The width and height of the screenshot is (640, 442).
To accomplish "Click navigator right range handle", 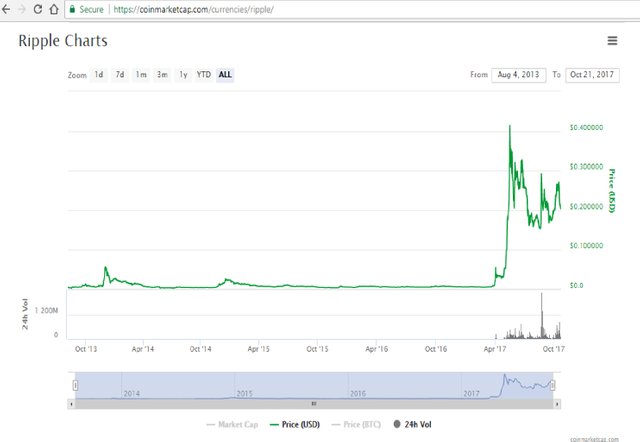I will click(x=553, y=385).
